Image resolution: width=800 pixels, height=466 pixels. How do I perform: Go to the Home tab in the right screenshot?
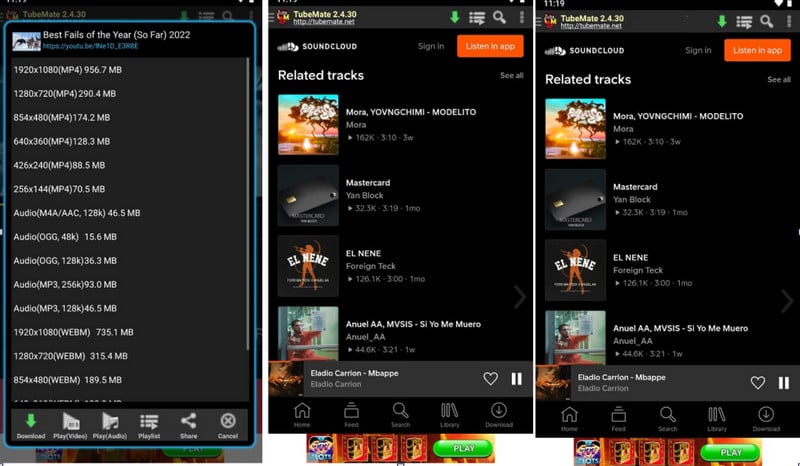[x=569, y=419]
